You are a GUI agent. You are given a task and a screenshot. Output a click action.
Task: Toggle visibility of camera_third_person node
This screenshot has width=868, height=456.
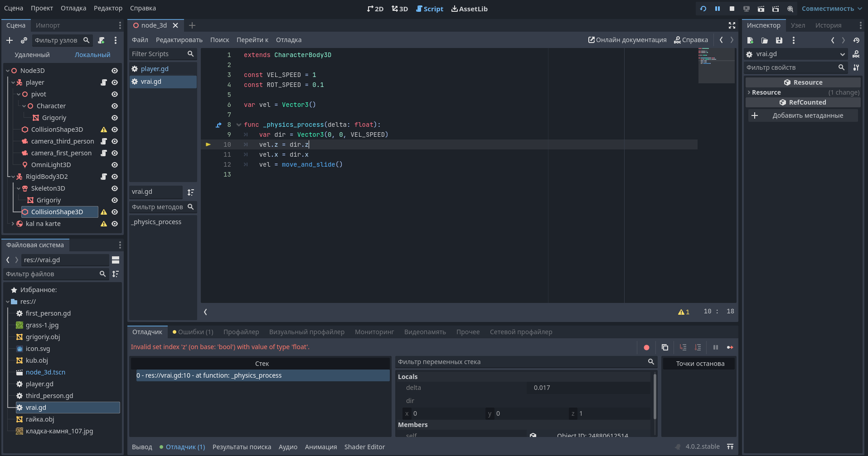[x=115, y=141]
